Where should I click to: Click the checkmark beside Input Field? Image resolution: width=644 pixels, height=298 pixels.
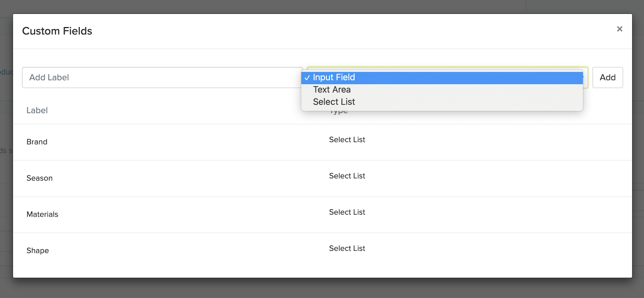coord(307,78)
